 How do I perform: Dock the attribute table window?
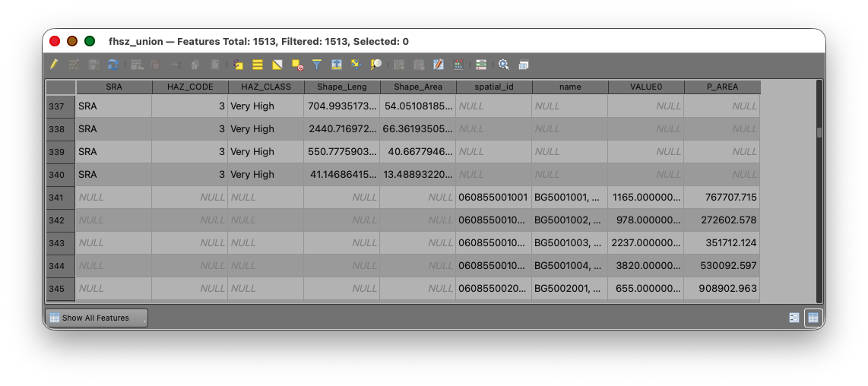[x=524, y=65]
